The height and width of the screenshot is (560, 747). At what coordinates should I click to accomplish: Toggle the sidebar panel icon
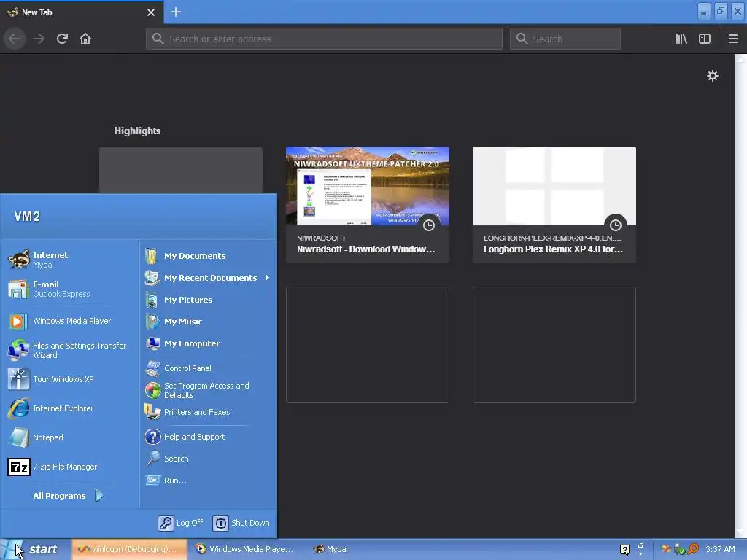click(705, 39)
